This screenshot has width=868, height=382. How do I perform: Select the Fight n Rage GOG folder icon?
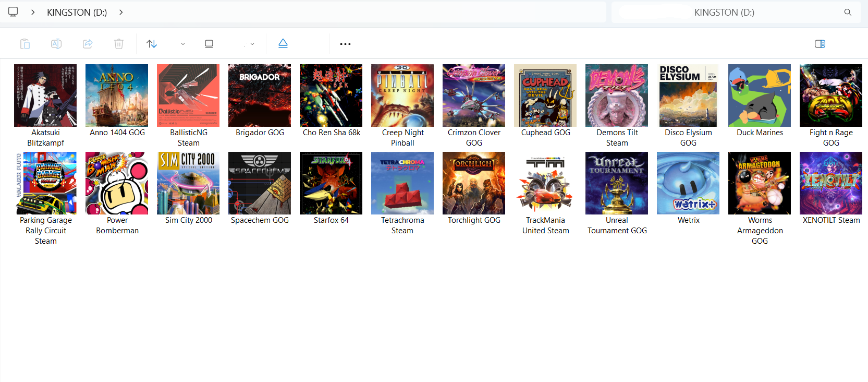pos(831,95)
